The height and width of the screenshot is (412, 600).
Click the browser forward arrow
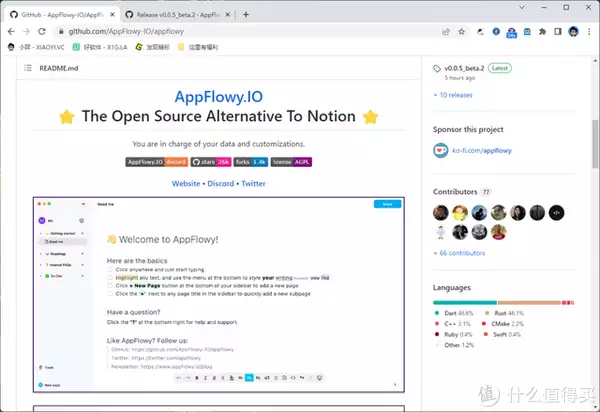(x=26, y=31)
